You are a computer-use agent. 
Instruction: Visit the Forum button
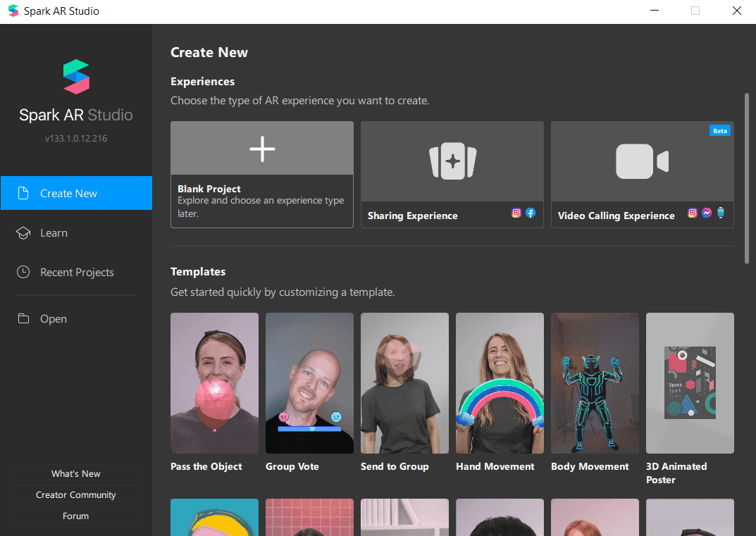click(76, 516)
